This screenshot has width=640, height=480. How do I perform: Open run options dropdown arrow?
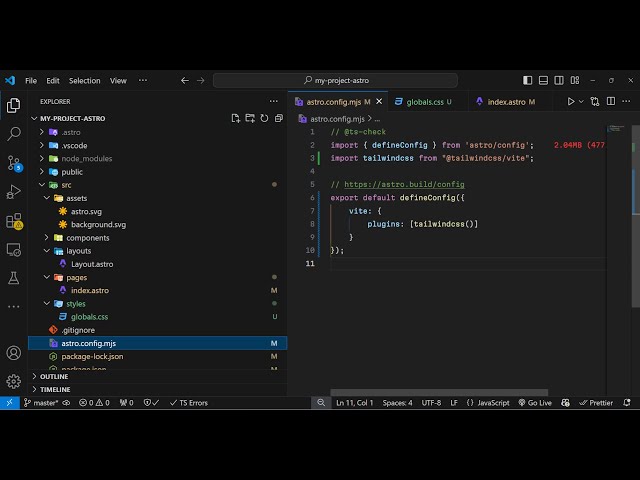[581, 102]
